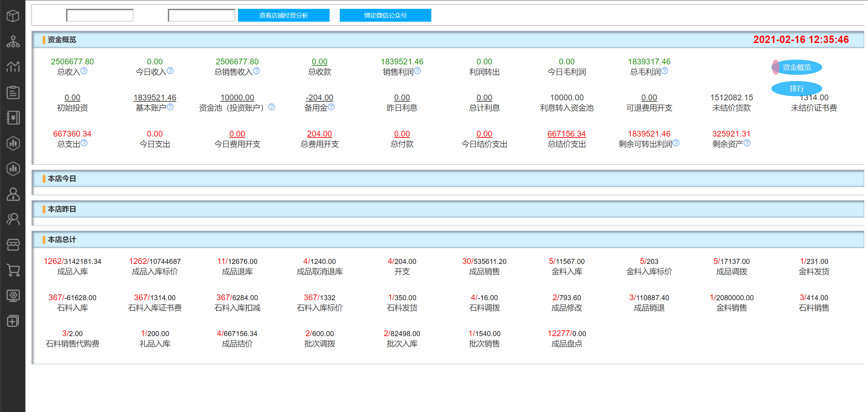
Task: Click the 本店今日 section header
Action: [x=448, y=179]
